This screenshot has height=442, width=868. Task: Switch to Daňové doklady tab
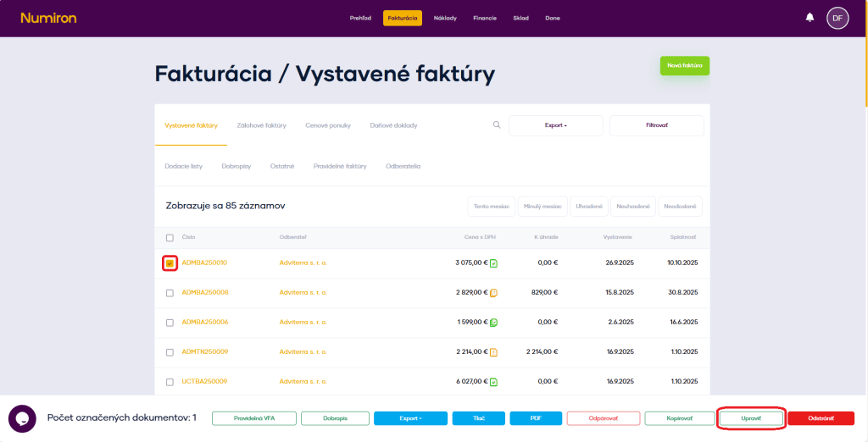(393, 125)
